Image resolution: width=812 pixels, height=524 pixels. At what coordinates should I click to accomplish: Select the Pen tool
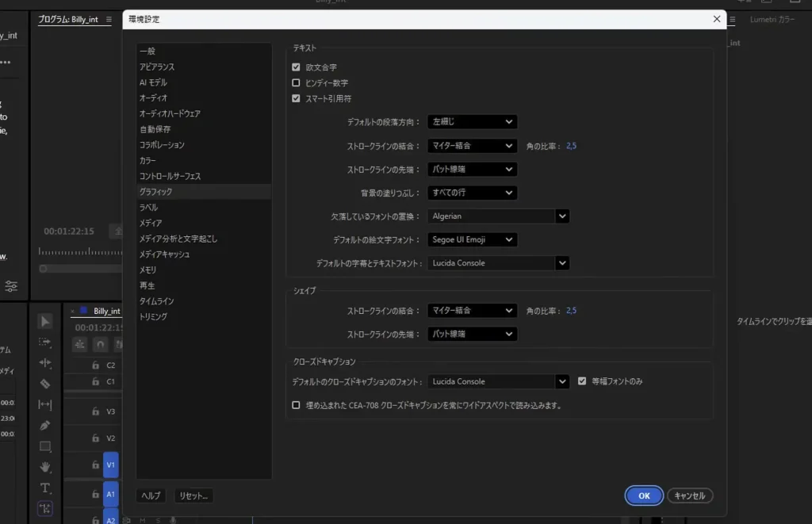point(45,426)
